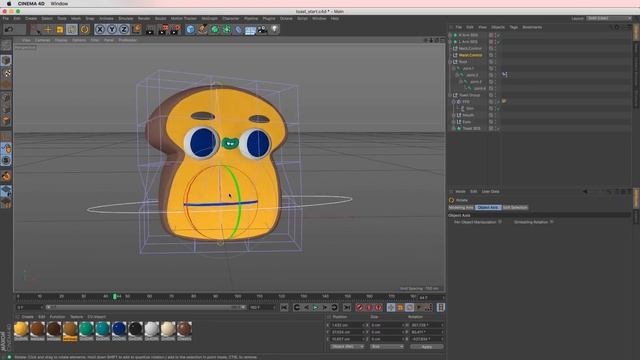
Task: Play the animation forward
Action: [315, 307]
